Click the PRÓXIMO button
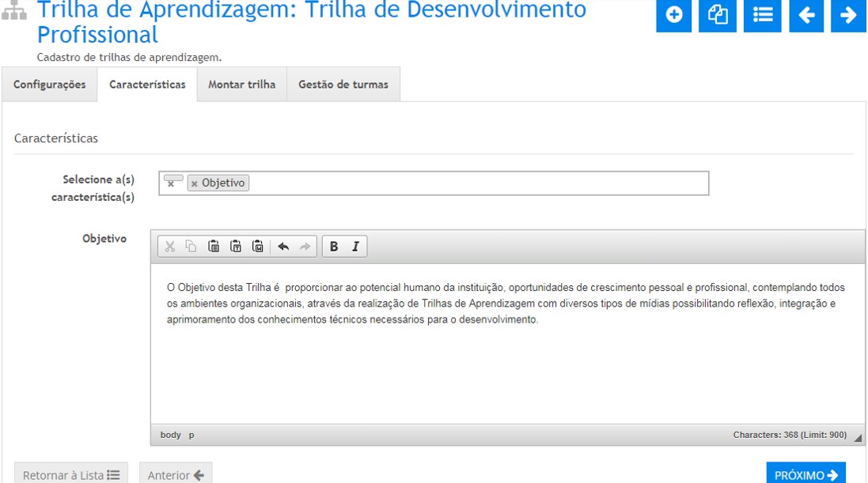Viewport: 868px width, 483px height. point(805,474)
